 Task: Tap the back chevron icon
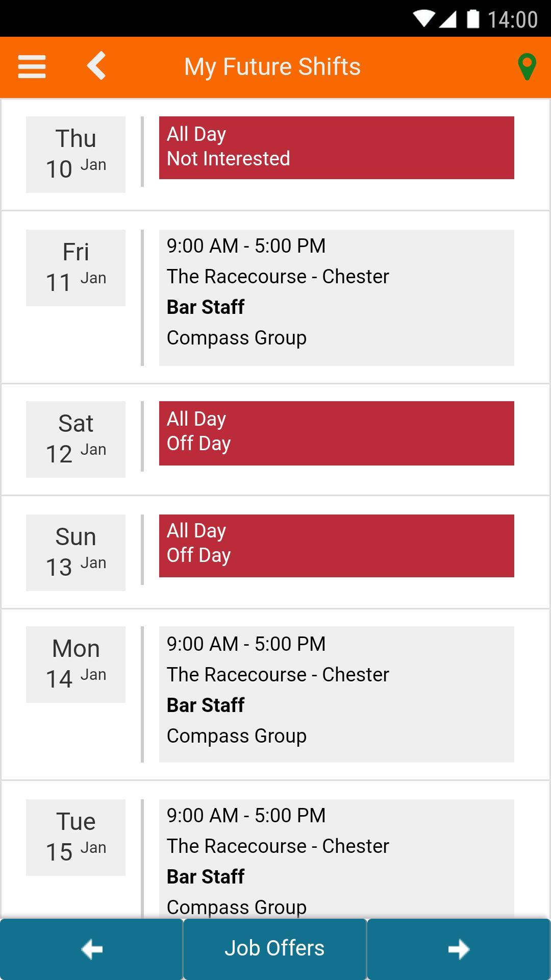(96, 66)
